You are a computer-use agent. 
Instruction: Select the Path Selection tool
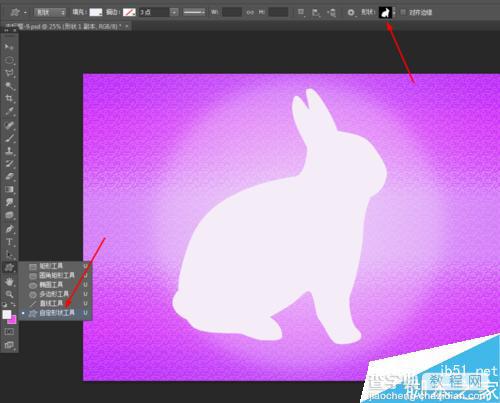pyautogui.click(x=9, y=255)
